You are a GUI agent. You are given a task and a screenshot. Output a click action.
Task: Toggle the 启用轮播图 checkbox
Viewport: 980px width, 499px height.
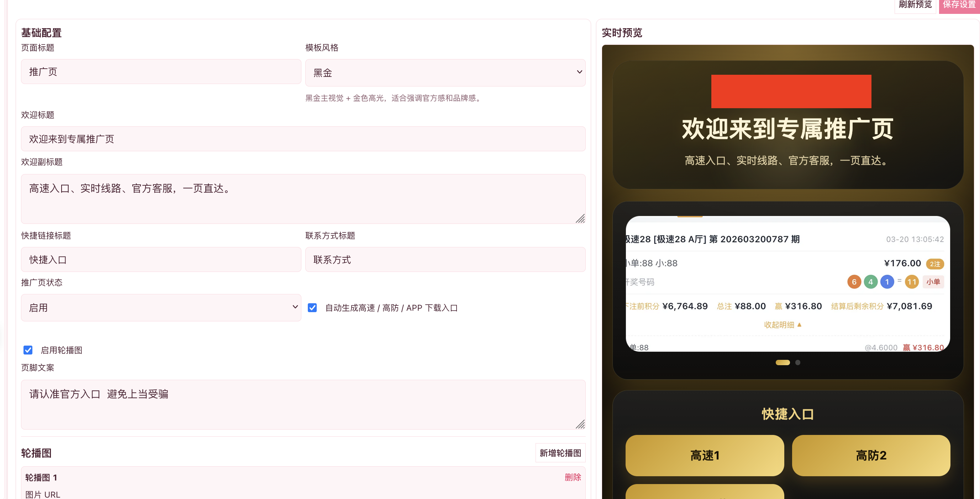tap(28, 350)
